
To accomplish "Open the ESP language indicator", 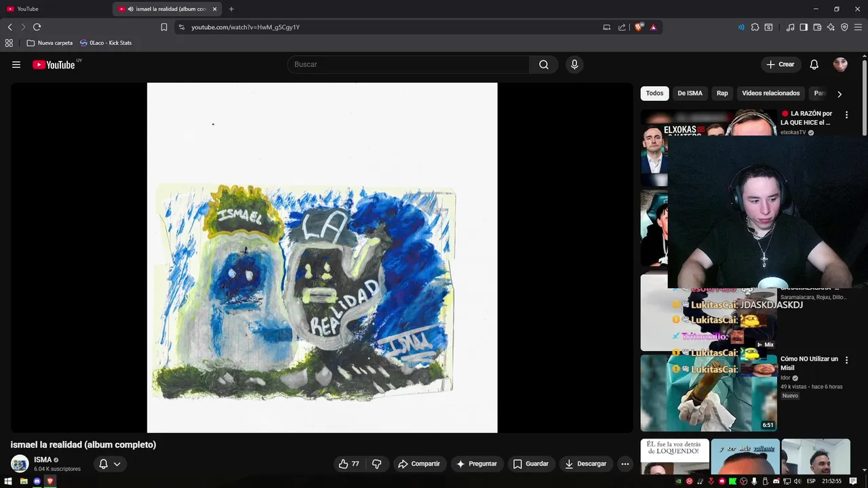I will pos(811,481).
